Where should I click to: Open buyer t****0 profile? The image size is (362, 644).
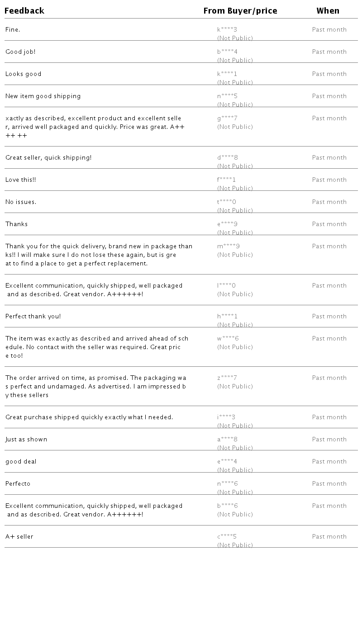227,202
